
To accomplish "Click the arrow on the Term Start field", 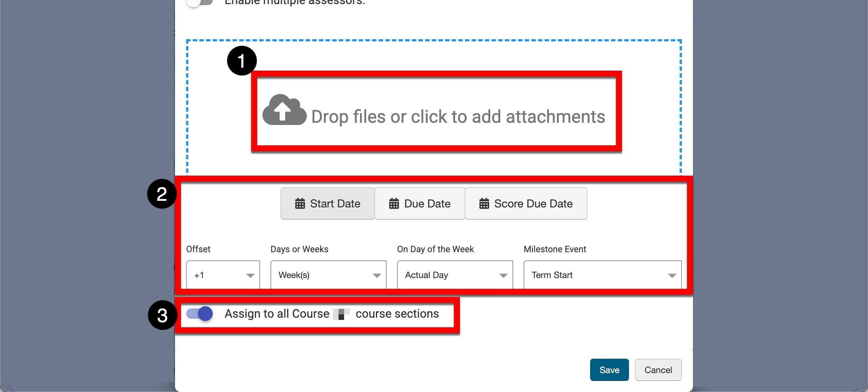I will coord(672,276).
